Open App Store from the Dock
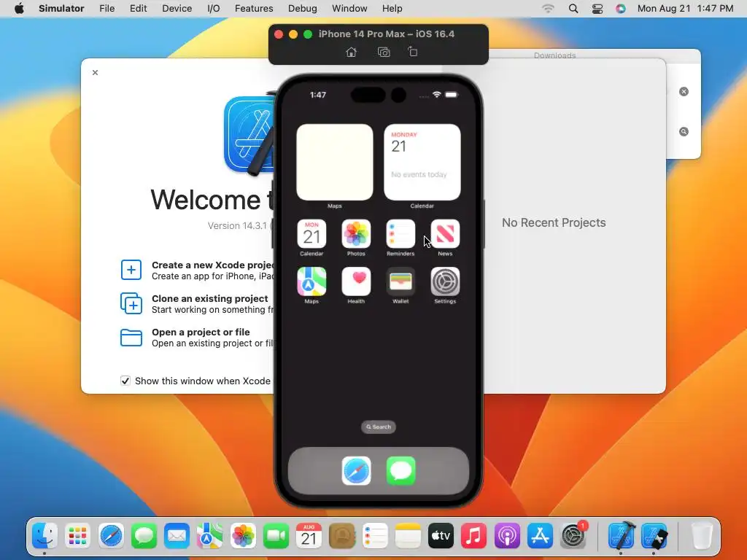The height and width of the screenshot is (560, 747). pyautogui.click(x=540, y=536)
